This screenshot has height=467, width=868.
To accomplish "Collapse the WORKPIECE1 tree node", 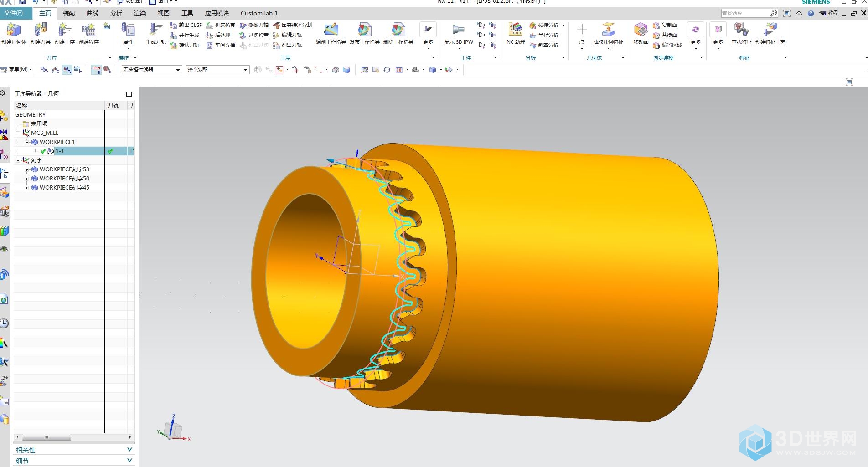I will [x=26, y=142].
